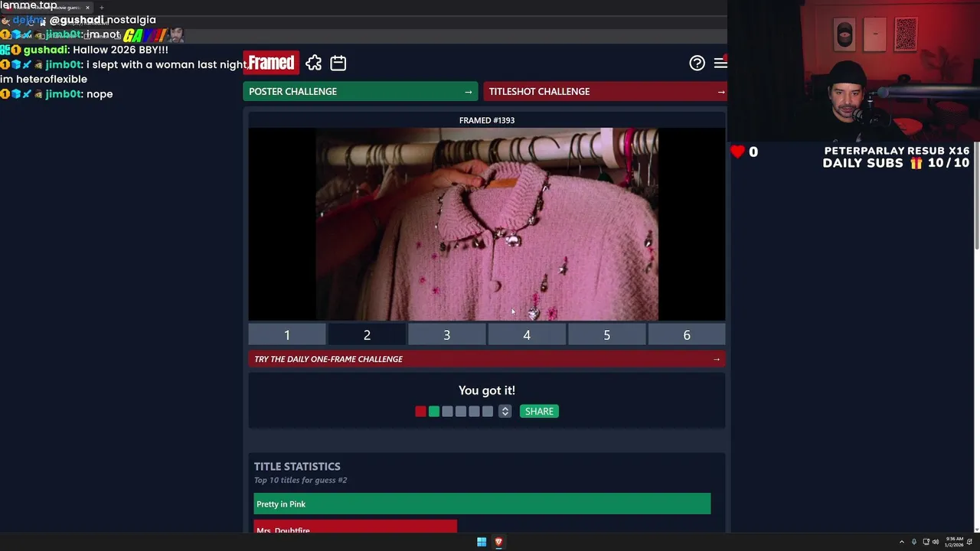Click the pink sweater movie frame
The height and width of the screenshot is (551, 980).
pyautogui.click(x=487, y=224)
